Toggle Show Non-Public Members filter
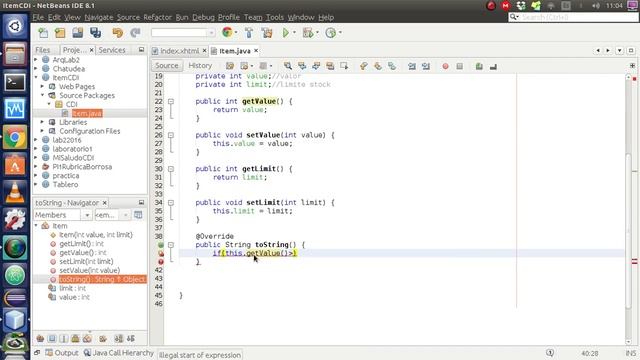This screenshot has width=640, height=360. tap(76, 338)
